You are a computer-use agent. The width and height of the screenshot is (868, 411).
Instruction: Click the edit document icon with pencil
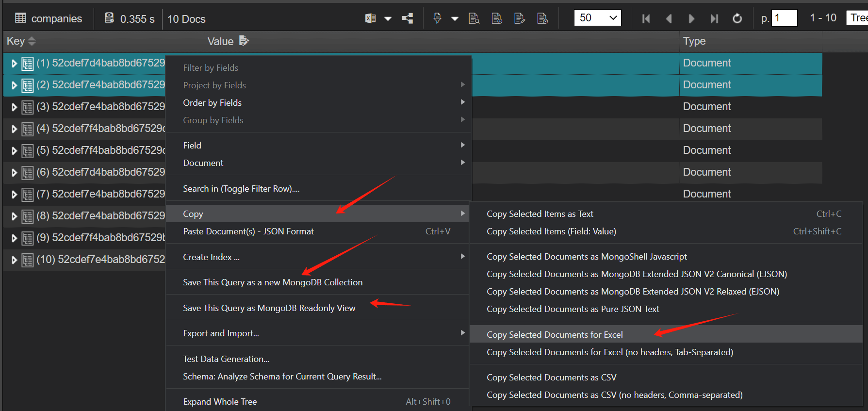tap(520, 18)
